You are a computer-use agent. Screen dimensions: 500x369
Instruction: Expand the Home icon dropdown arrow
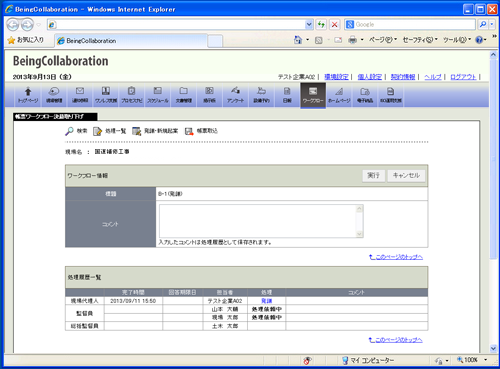(307, 40)
